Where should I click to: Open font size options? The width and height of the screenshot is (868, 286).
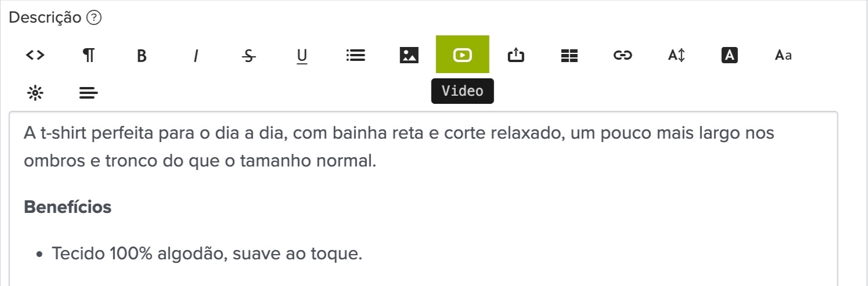pos(676,55)
